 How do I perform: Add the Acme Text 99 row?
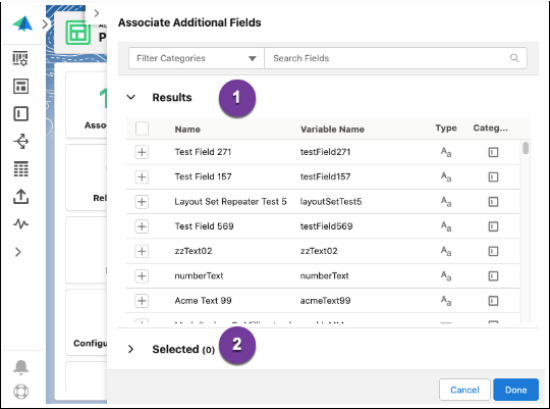(142, 301)
